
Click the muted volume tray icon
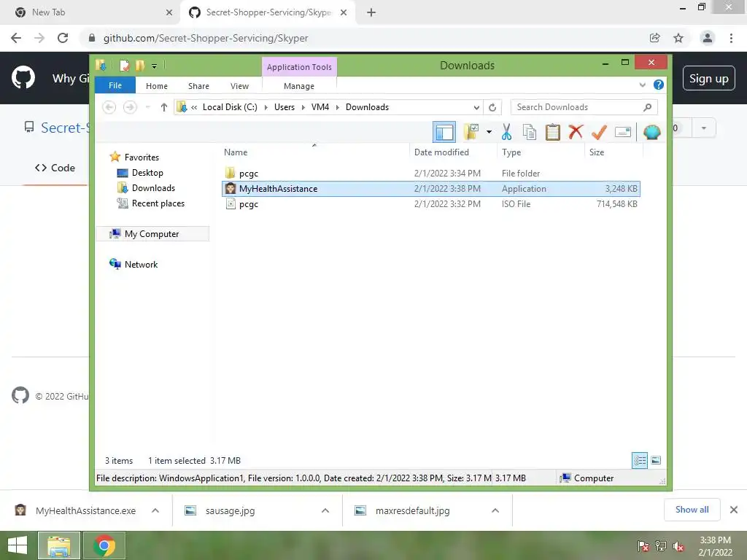point(678,546)
